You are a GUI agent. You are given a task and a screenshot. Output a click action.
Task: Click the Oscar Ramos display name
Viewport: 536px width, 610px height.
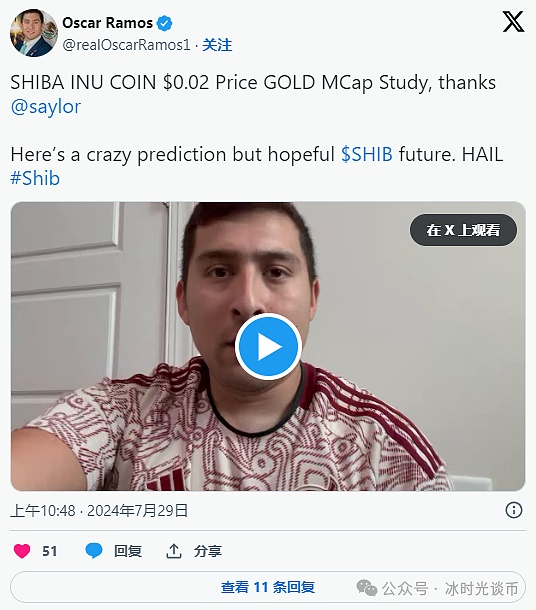coord(107,23)
